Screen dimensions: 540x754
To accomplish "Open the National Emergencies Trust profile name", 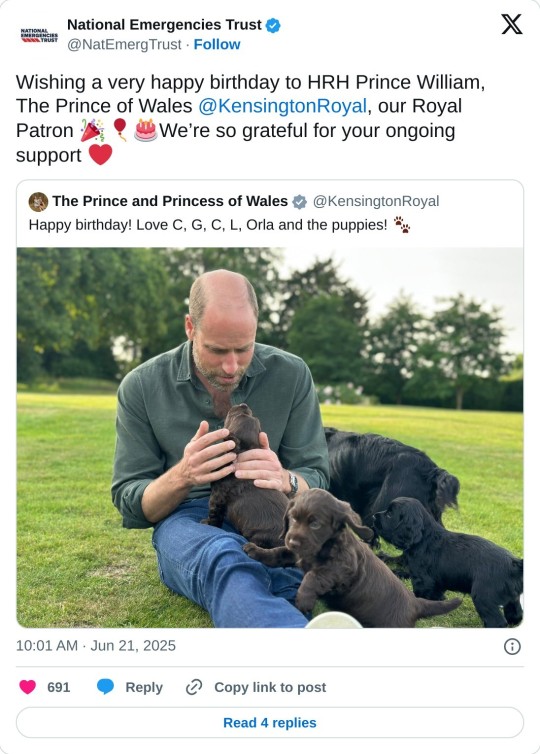I will coord(164,25).
